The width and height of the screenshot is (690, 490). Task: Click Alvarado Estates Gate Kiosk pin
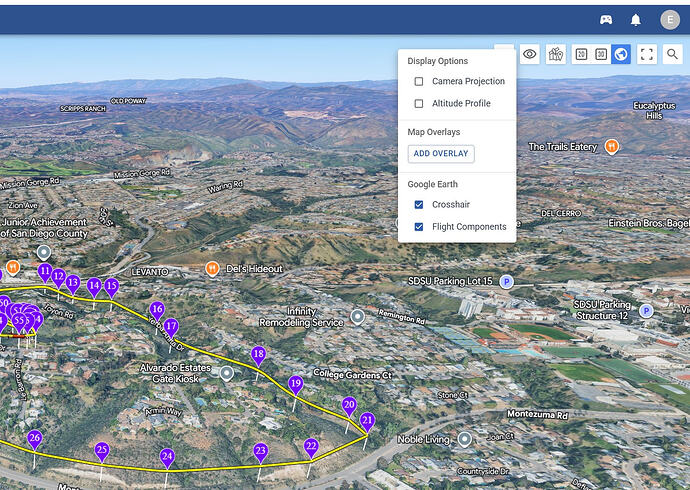coord(227,373)
